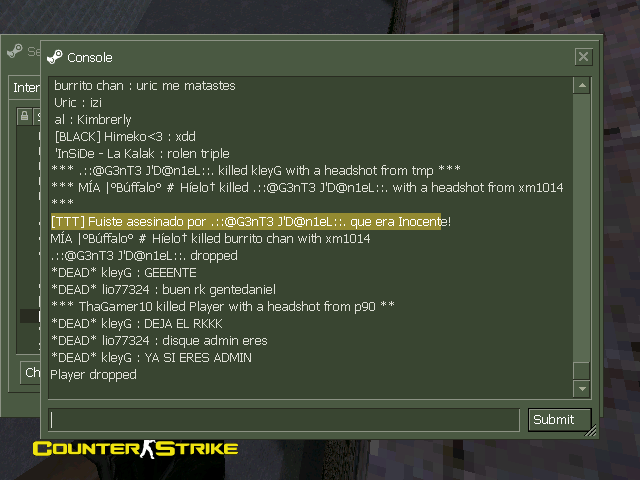This screenshot has height=482, width=640.
Task: Click the console scrollbar thumb
Action: [582, 371]
